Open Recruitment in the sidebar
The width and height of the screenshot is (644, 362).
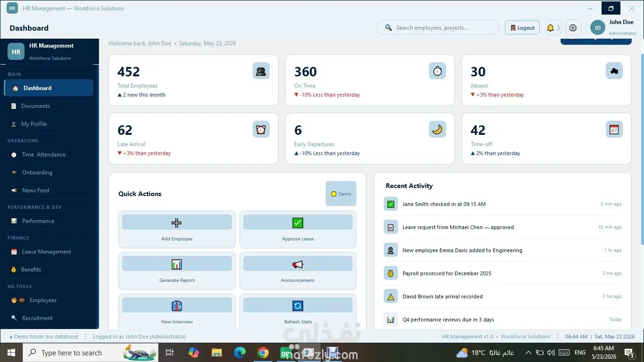[49, 318]
